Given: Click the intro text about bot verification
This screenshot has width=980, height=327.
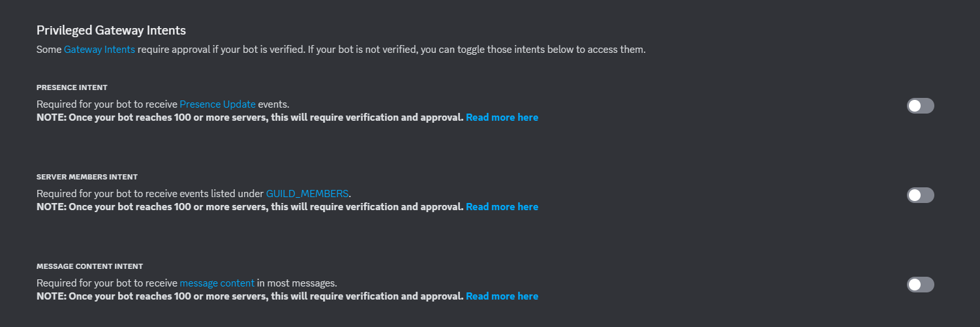Looking at the screenshot, I should [391, 50].
